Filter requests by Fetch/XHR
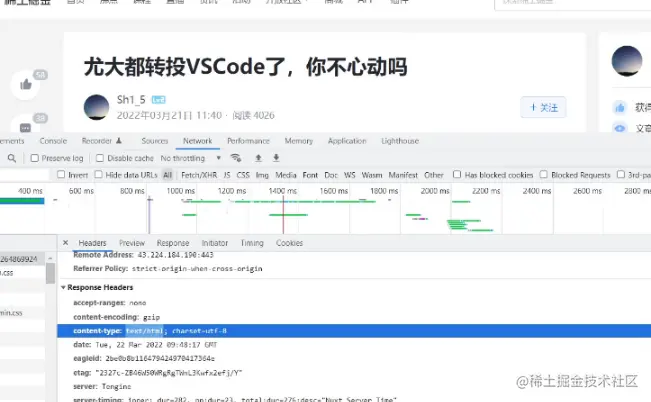Viewport: 651px width, 402px height. click(x=199, y=175)
